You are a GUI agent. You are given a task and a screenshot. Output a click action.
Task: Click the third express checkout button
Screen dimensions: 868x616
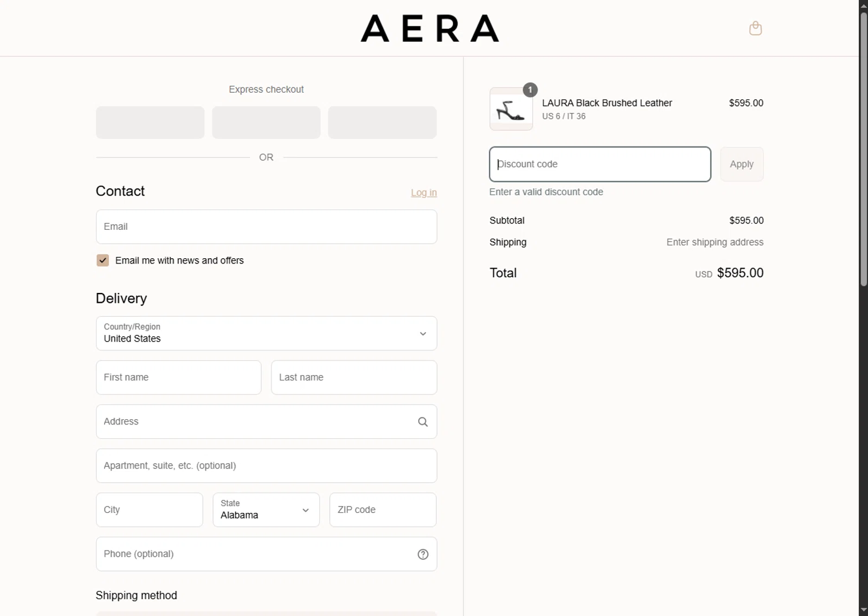382,122
